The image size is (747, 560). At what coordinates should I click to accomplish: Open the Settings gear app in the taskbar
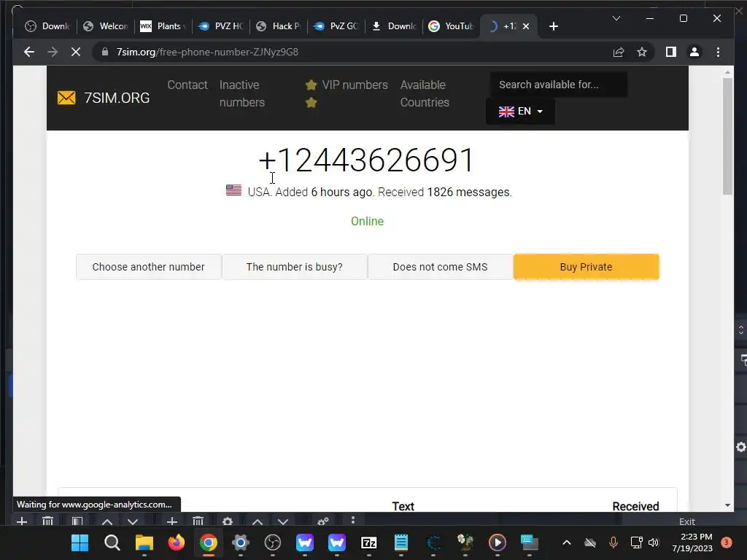[x=241, y=542]
